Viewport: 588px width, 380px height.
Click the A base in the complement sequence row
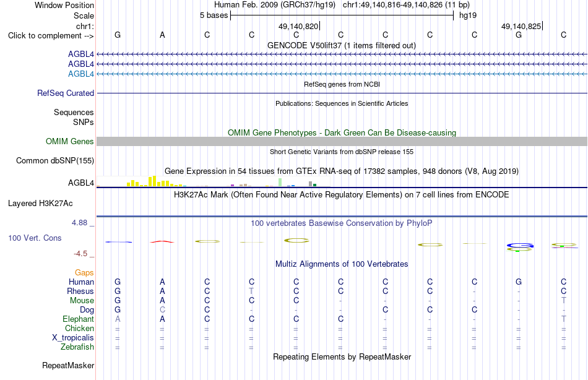(x=162, y=35)
